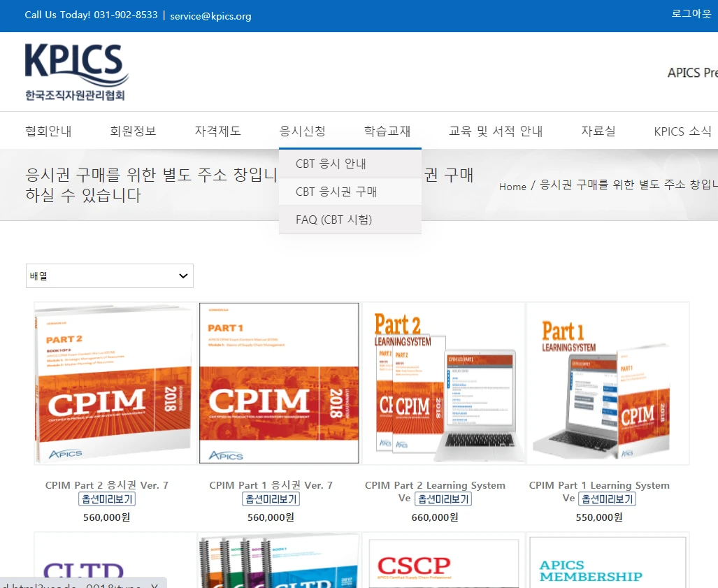718x588 pixels.
Task: Click the CPIM Part 2 응시권 Ver. 7 title
Action: (107, 485)
